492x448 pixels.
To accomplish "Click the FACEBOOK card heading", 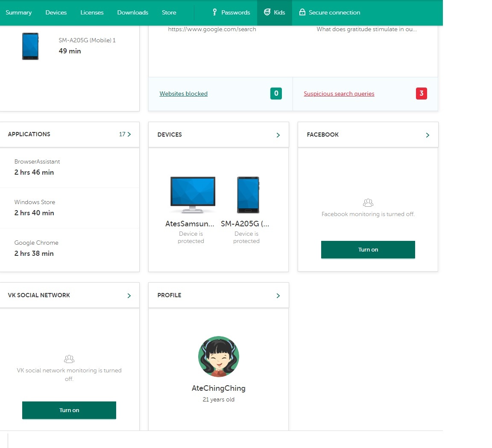I will coord(322,135).
